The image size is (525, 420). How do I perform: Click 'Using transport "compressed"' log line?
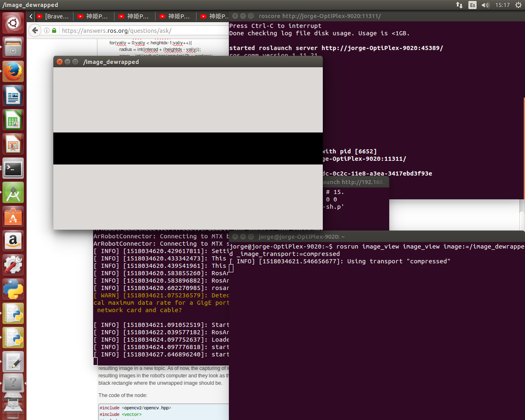(340, 261)
